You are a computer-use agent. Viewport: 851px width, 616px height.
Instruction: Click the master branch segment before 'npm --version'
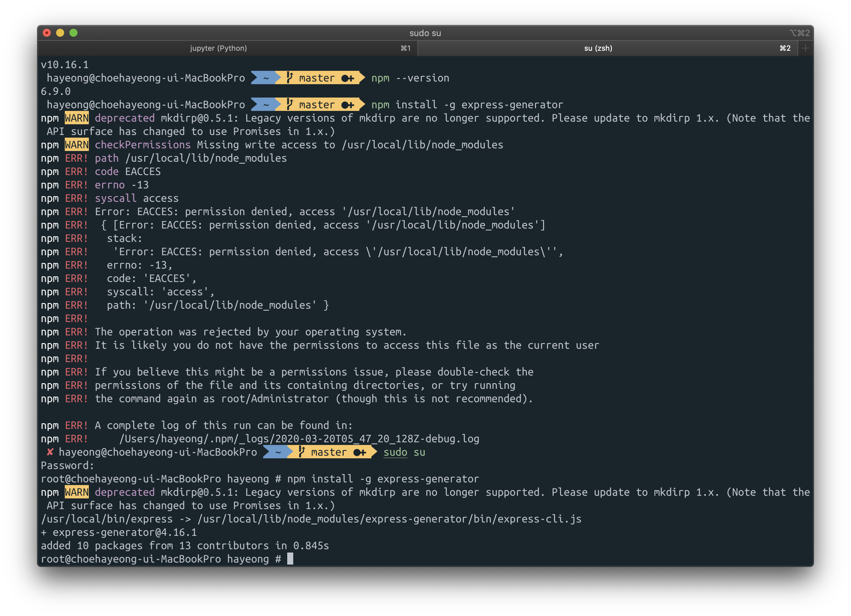click(320, 78)
